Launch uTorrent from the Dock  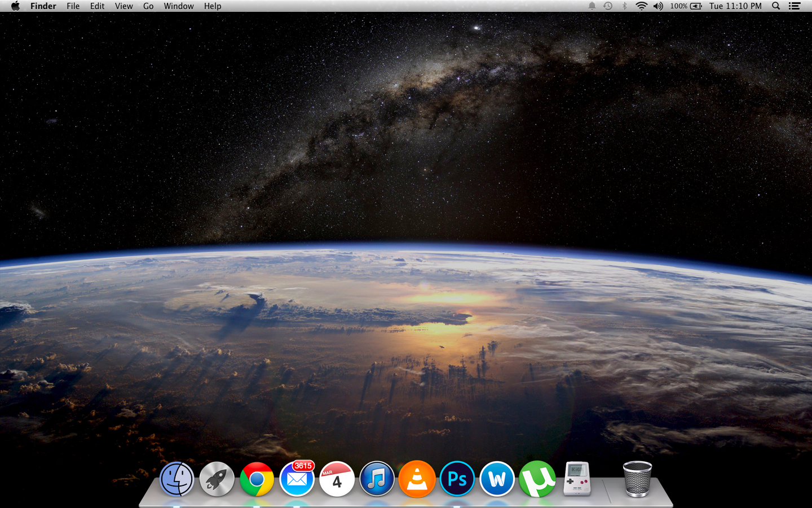pos(537,479)
